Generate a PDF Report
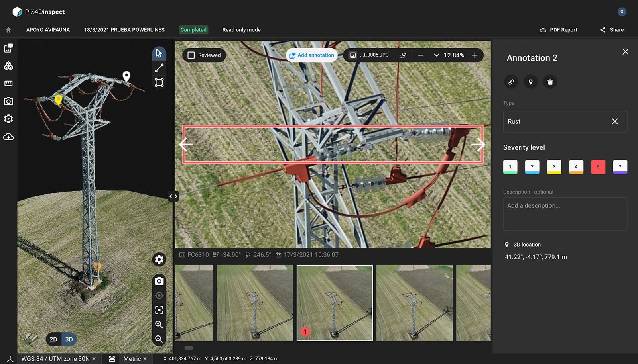This screenshot has height=364, width=638. click(x=558, y=30)
